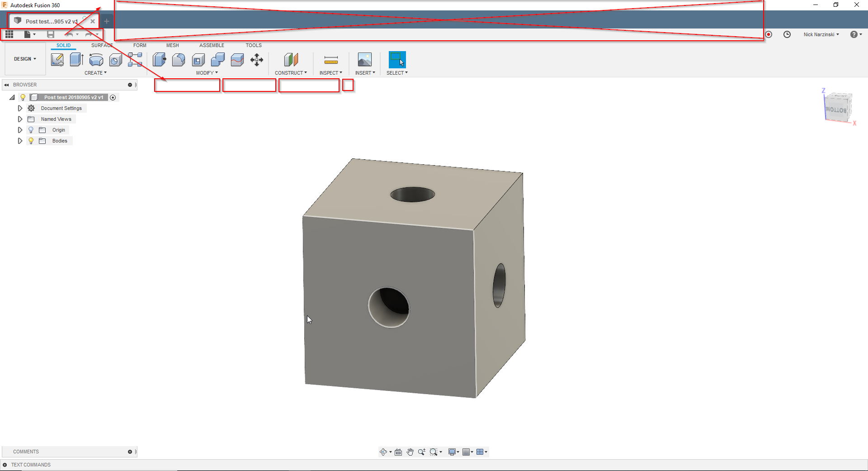Open the Measure tool under Inspect
The height and width of the screenshot is (471, 868).
pos(330,61)
